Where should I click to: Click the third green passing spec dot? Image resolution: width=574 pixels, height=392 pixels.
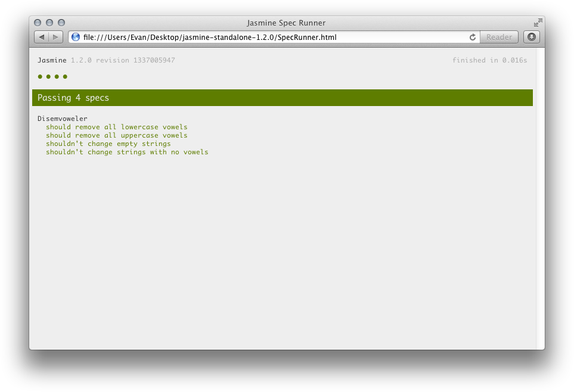57,76
